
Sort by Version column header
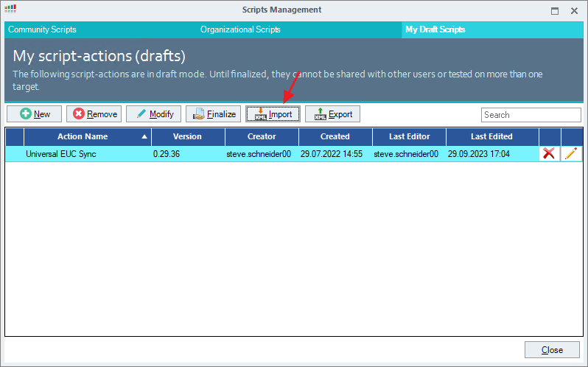[x=187, y=136]
